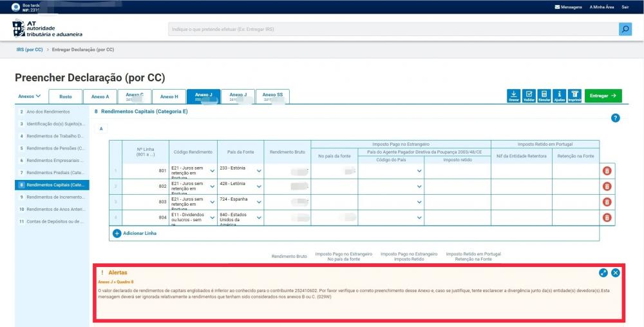Screen dimensions: 644x327
Task: Click the blue help question mark icon
Action: (615, 118)
